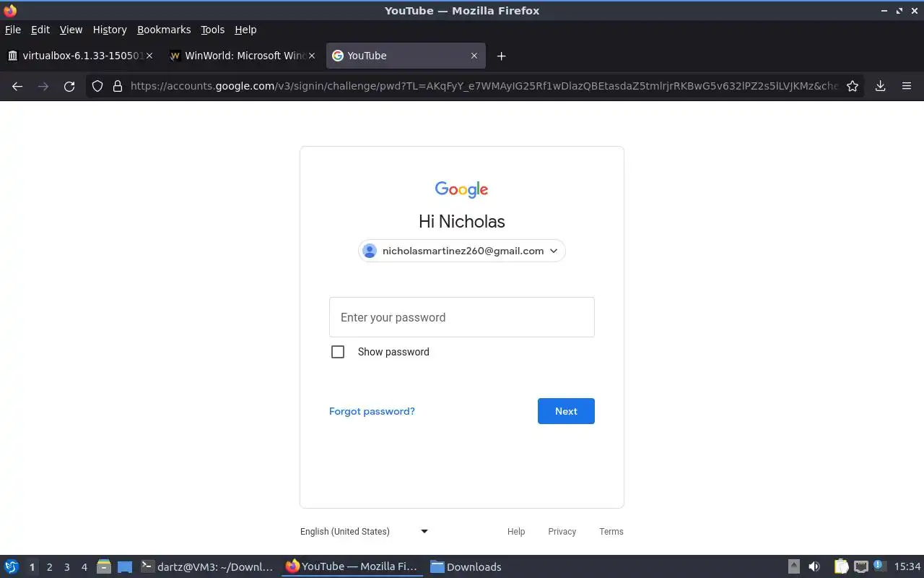Open the Firefox downloads panel
Viewport: 924px width, 578px height.
tap(881, 86)
